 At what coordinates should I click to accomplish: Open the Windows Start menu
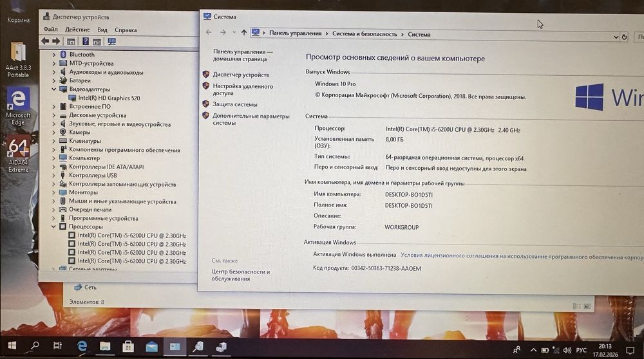(12, 346)
